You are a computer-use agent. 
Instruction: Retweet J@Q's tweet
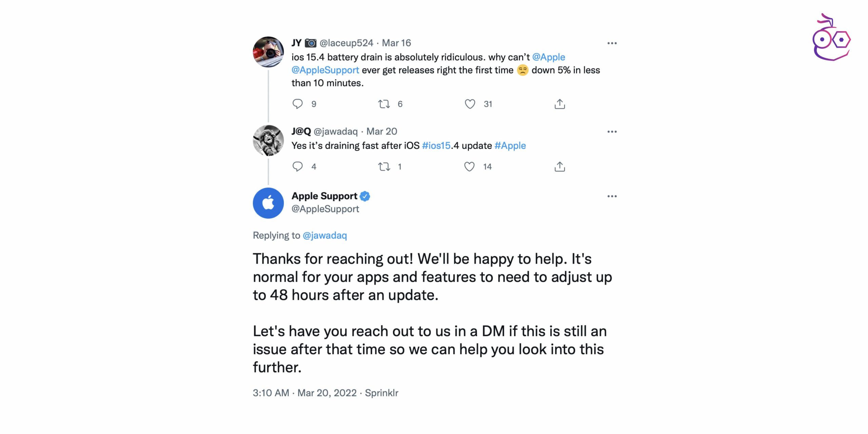coord(384,166)
